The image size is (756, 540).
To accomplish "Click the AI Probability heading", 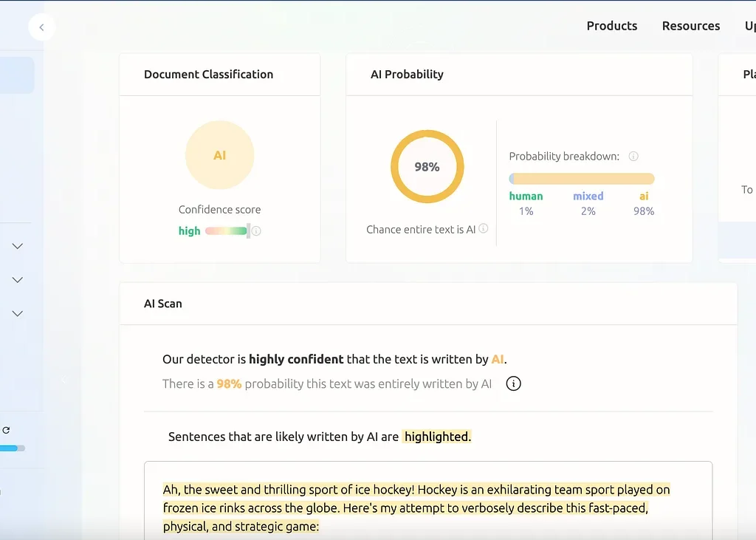I will (407, 75).
